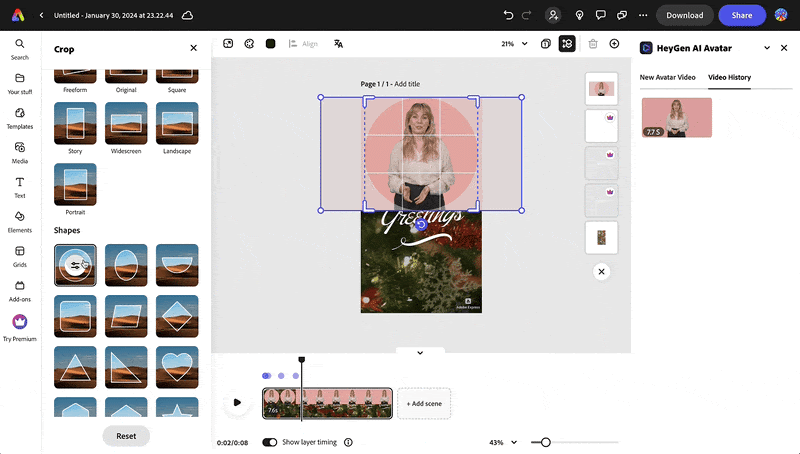Close the HeyGen AI Avatar panel
800x454 pixels.
tap(784, 48)
